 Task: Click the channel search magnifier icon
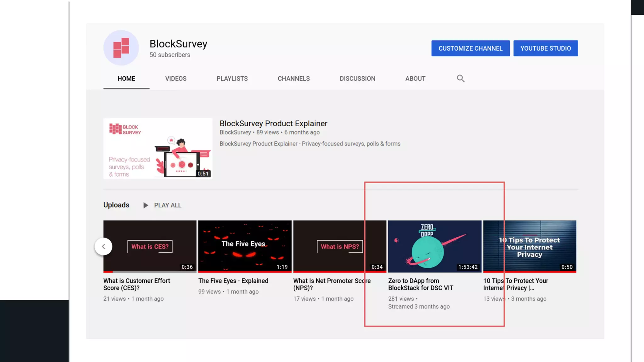click(x=460, y=79)
